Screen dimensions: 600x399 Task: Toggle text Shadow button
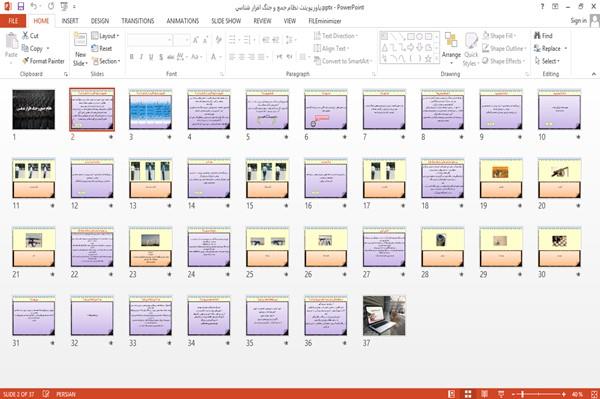(x=161, y=57)
